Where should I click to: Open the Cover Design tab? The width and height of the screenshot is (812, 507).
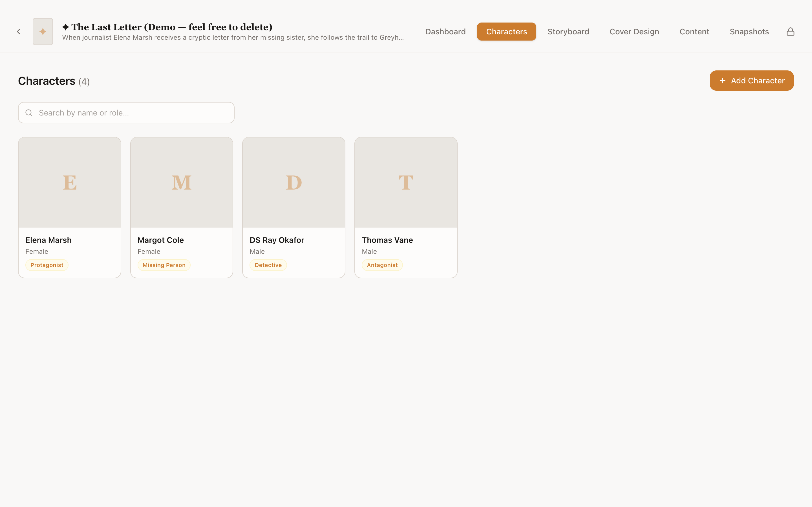tap(634, 31)
